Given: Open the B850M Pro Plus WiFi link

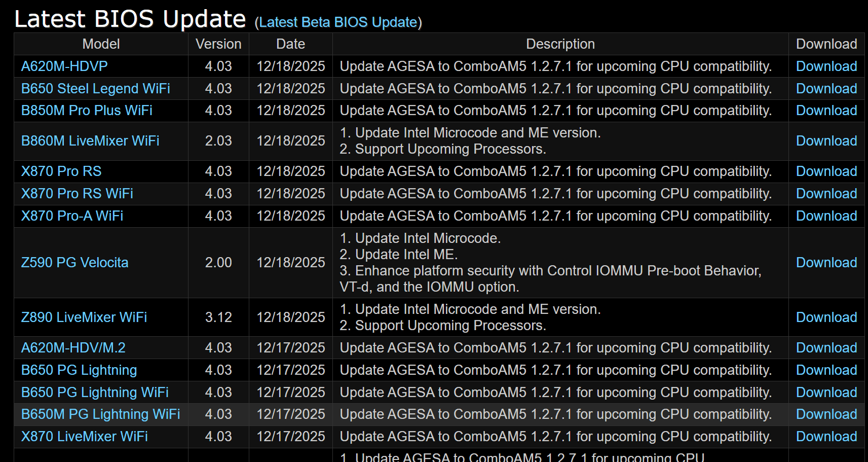Looking at the screenshot, I should click(x=87, y=111).
